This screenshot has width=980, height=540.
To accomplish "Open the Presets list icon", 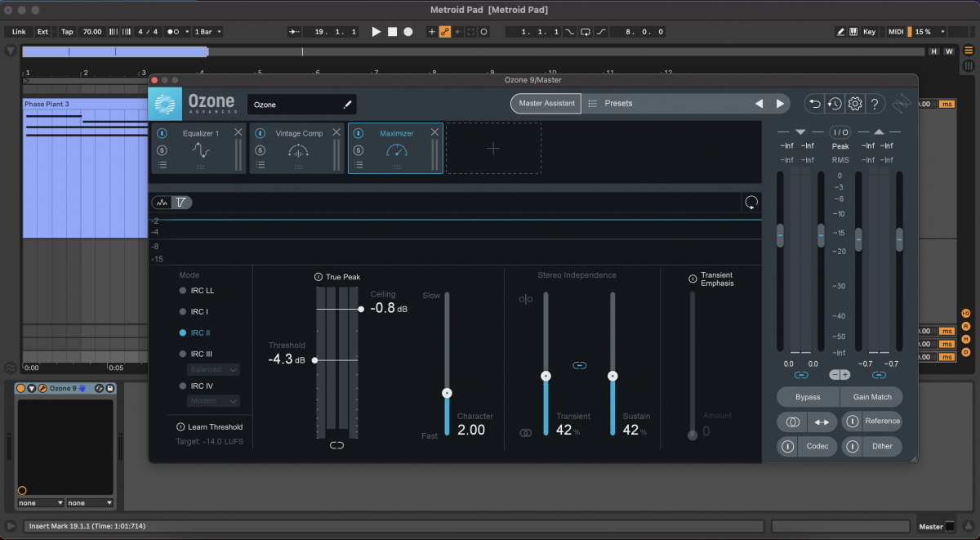I will (x=592, y=104).
